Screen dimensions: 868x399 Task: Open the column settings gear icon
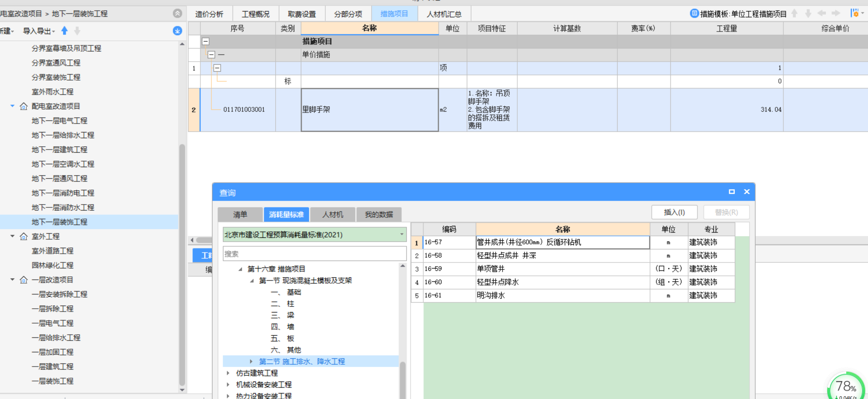point(855,13)
